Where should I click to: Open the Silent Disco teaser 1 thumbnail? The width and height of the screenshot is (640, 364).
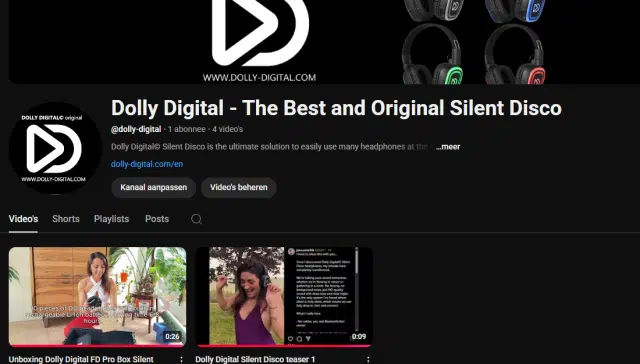pos(284,297)
